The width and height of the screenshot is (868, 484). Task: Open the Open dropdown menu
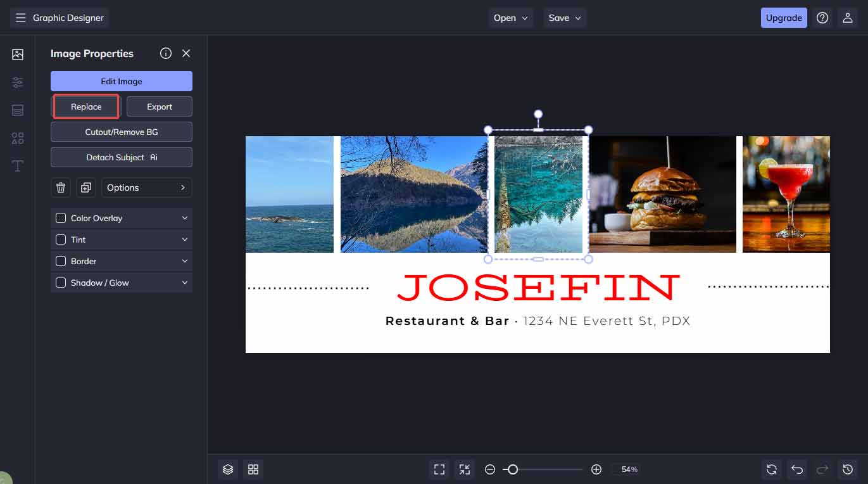510,18
